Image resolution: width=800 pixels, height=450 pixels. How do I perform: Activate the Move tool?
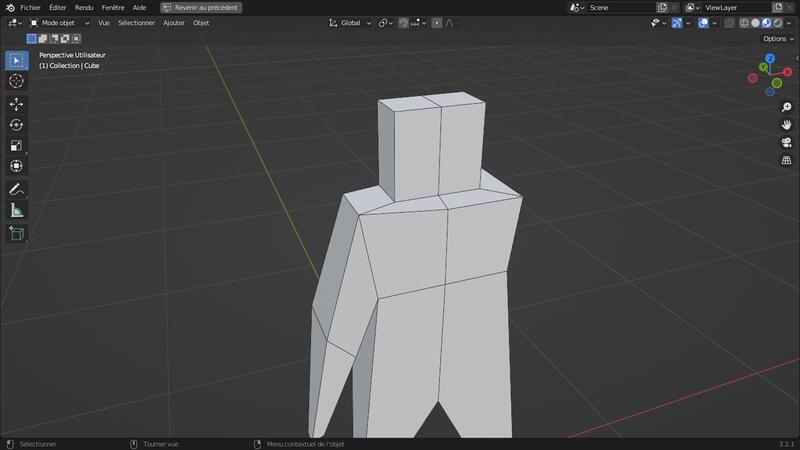pyautogui.click(x=16, y=104)
